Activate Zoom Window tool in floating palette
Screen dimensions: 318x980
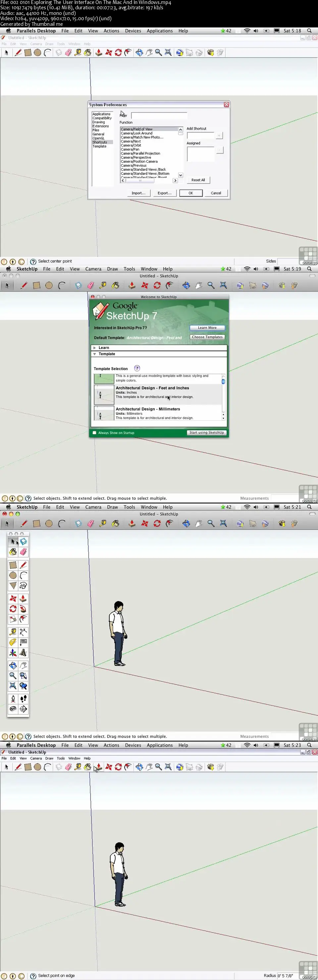coord(23,676)
